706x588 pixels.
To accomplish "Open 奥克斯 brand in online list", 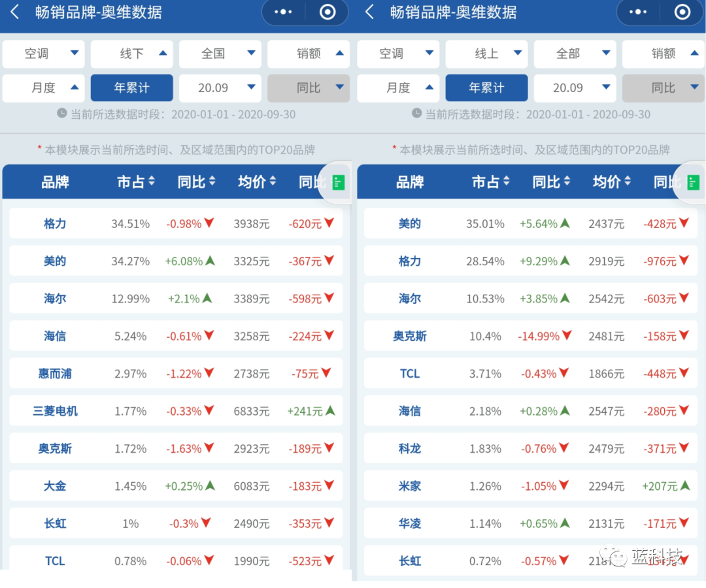I will click(x=410, y=336).
